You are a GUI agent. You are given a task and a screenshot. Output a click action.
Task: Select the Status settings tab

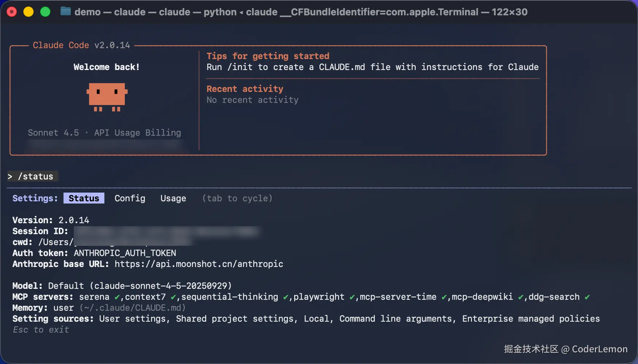pos(84,198)
